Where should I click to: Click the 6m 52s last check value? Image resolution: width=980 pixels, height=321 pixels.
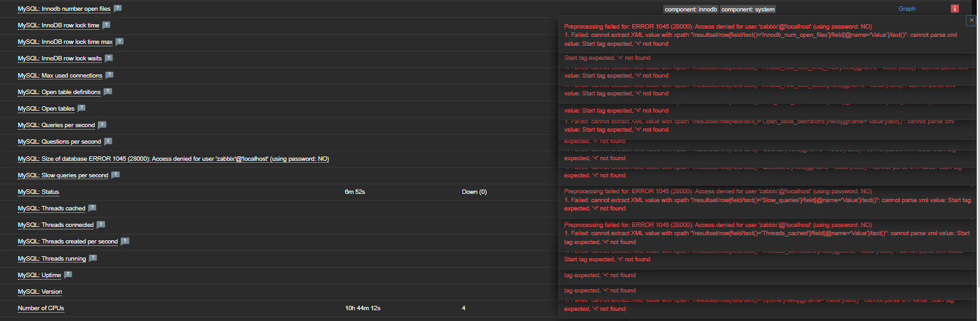coord(355,192)
